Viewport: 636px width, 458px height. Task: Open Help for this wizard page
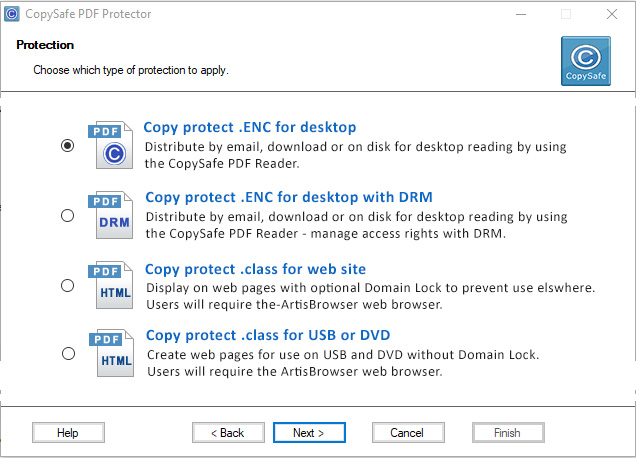click(68, 433)
